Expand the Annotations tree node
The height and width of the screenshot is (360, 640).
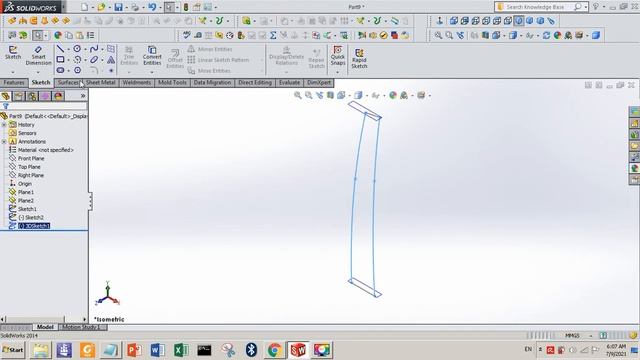[x=4, y=142]
